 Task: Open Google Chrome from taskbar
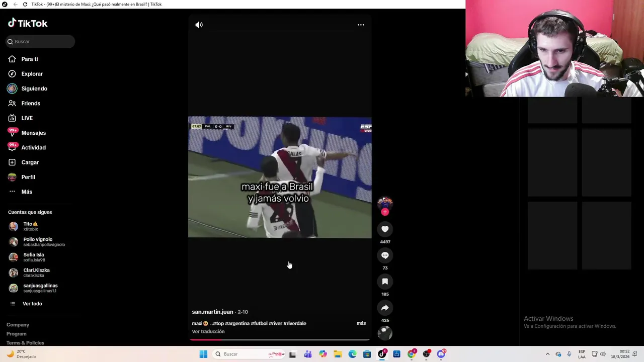click(412, 354)
